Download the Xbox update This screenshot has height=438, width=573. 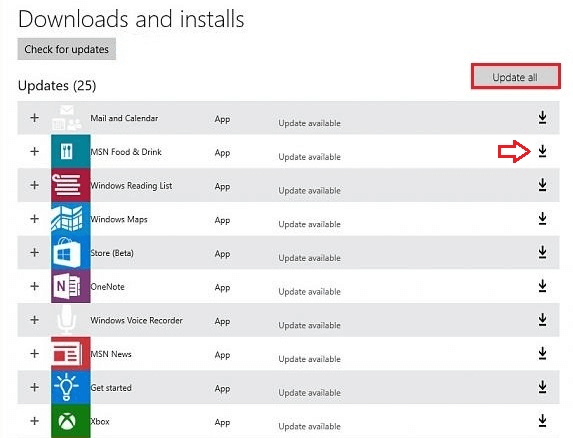(543, 420)
